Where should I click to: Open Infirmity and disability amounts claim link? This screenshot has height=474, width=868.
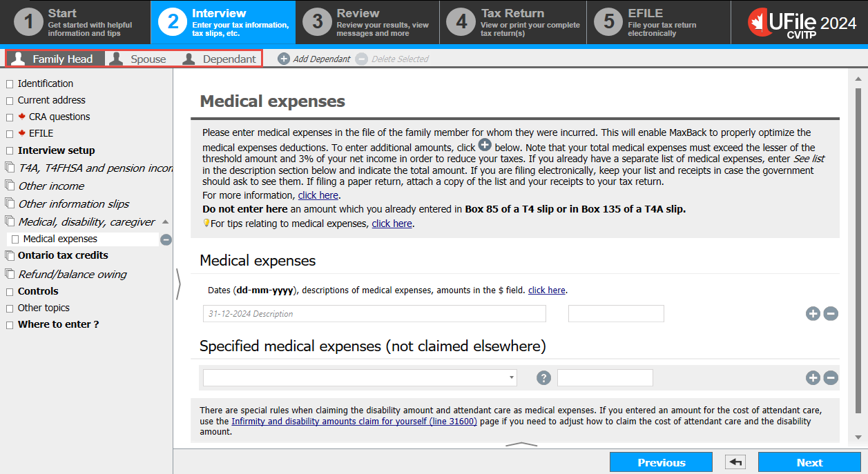[x=354, y=421]
